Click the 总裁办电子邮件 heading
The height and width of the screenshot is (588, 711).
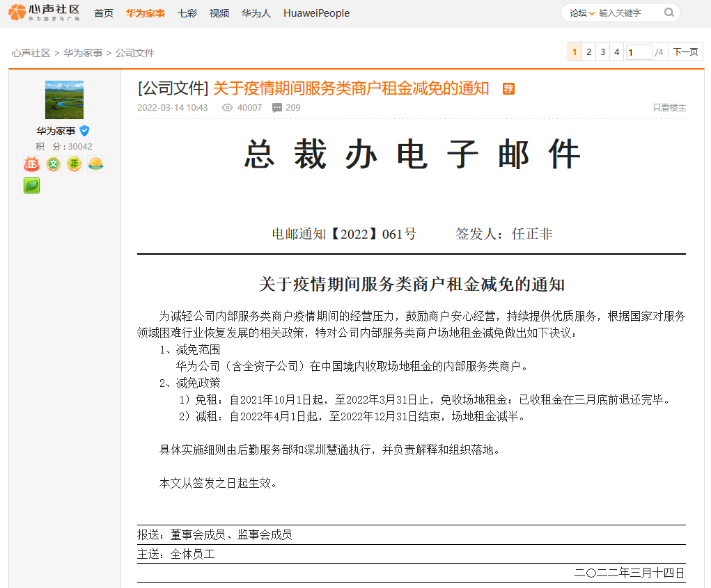click(412, 154)
